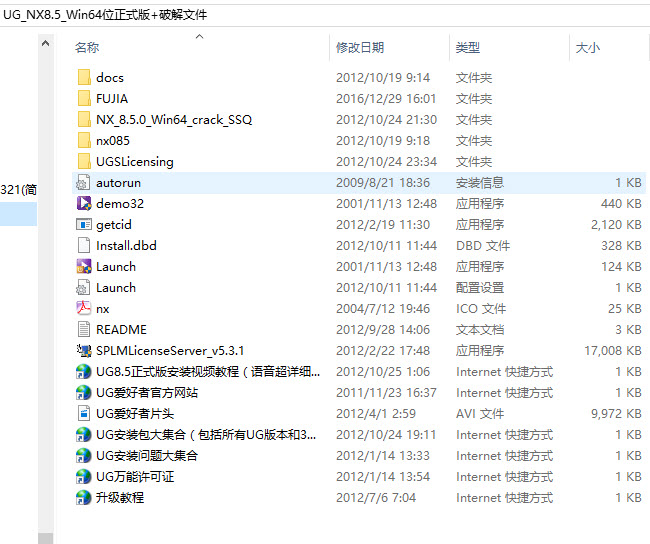The width and height of the screenshot is (650, 544).
Task: Select the UGSLicensing folder icon
Action: (x=84, y=162)
